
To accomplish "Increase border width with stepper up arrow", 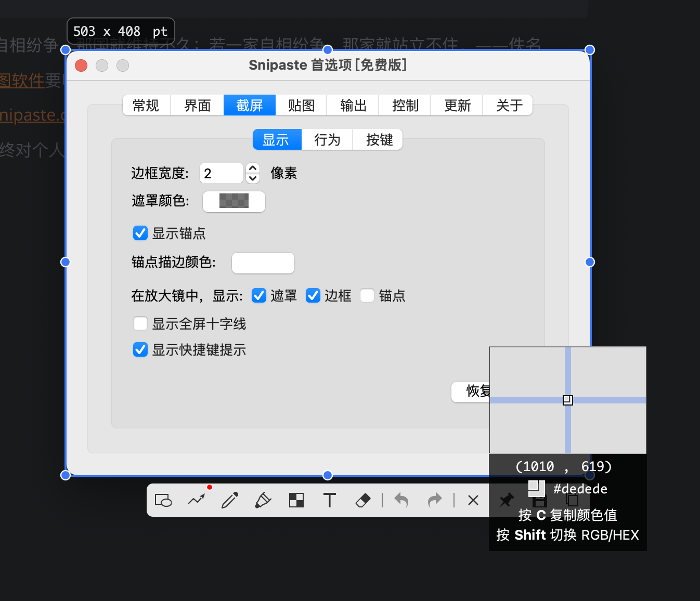I will 253,168.
